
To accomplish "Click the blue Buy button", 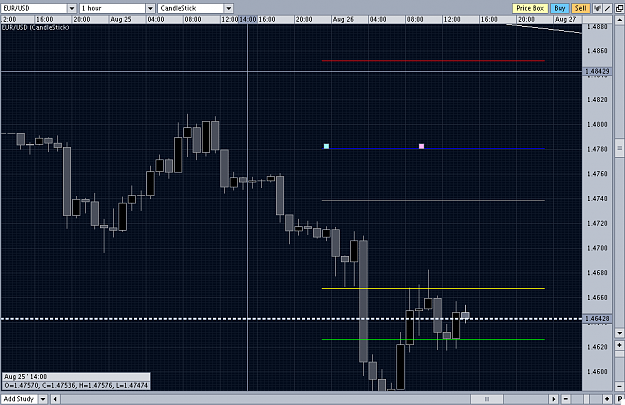I will point(560,8).
